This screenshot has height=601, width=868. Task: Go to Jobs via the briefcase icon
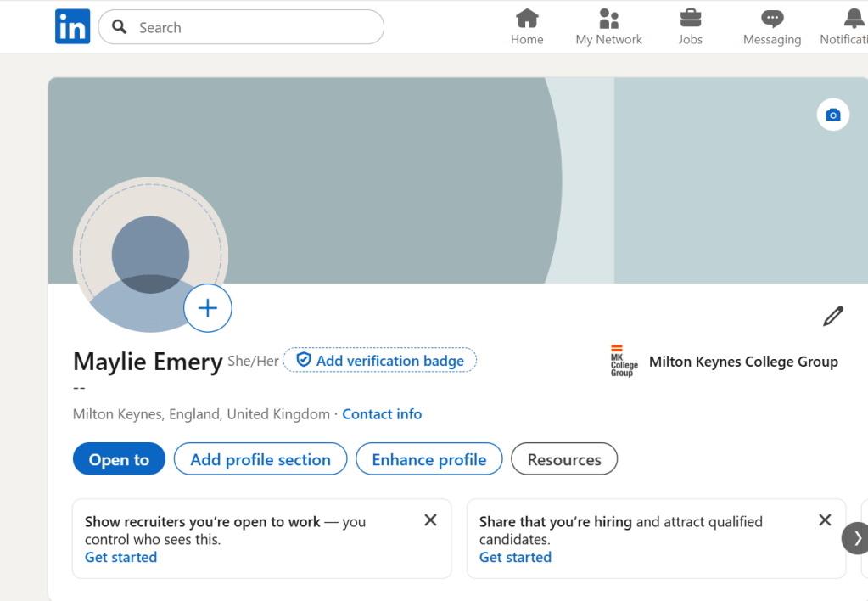click(x=690, y=19)
